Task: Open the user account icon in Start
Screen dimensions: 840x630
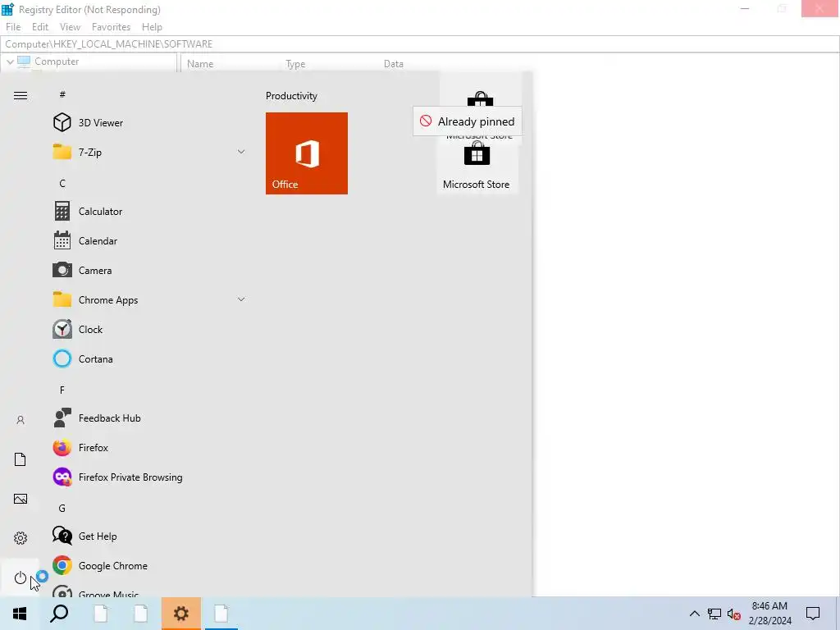Action: coord(21,420)
